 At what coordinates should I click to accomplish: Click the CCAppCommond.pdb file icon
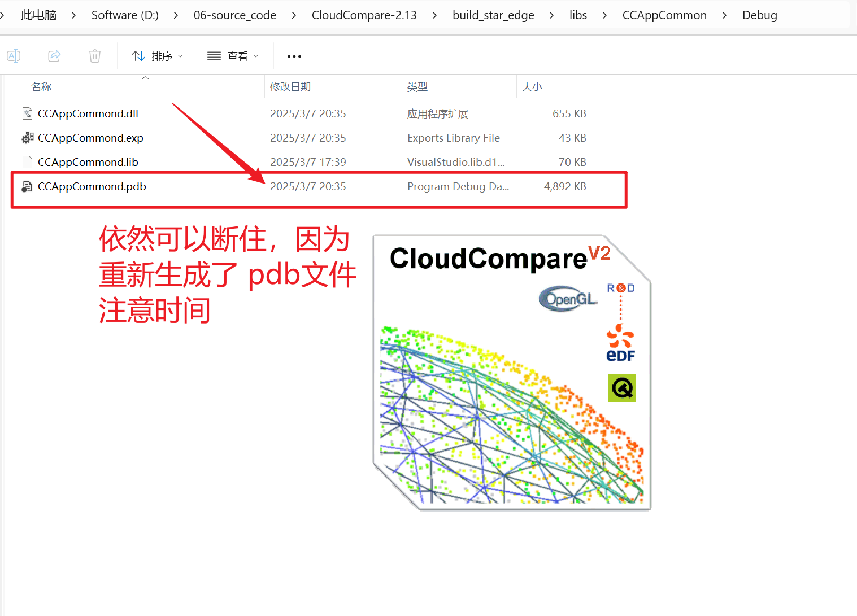(x=27, y=186)
